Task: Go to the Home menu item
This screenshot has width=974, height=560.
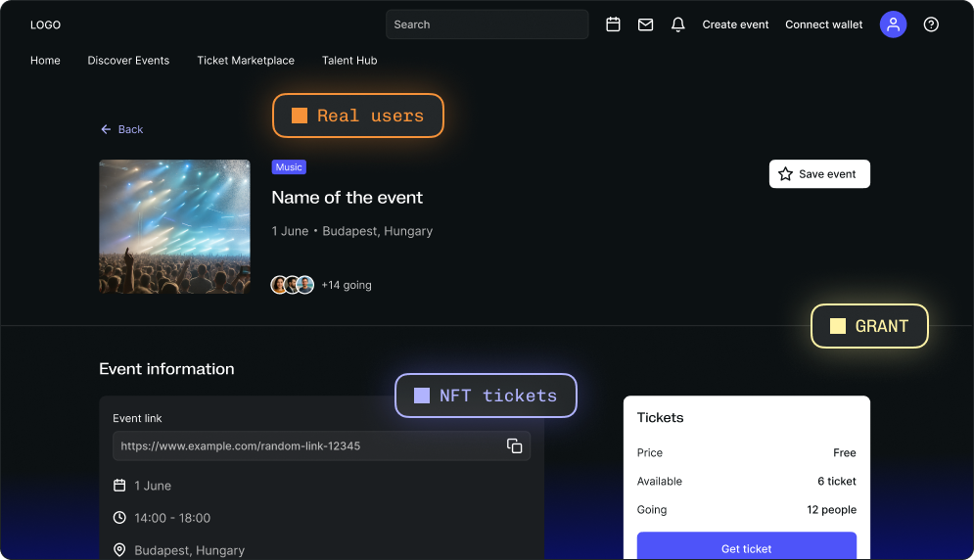Action: pos(45,61)
